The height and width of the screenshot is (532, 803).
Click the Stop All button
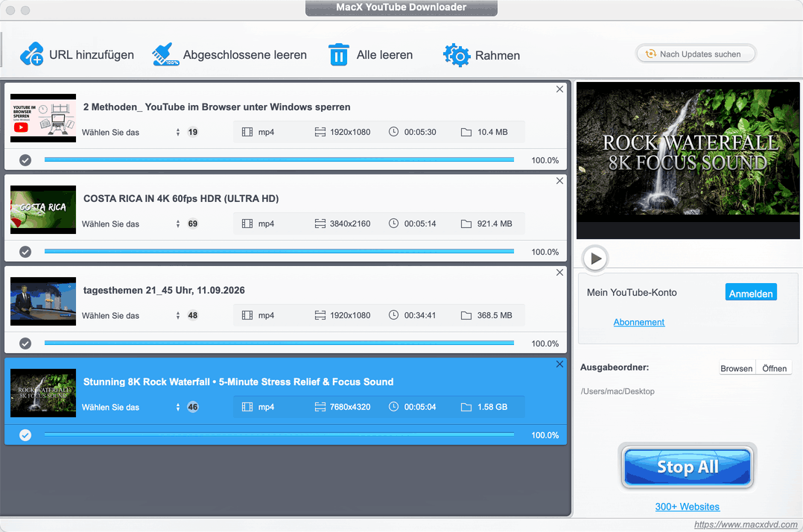click(x=688, y=466)
